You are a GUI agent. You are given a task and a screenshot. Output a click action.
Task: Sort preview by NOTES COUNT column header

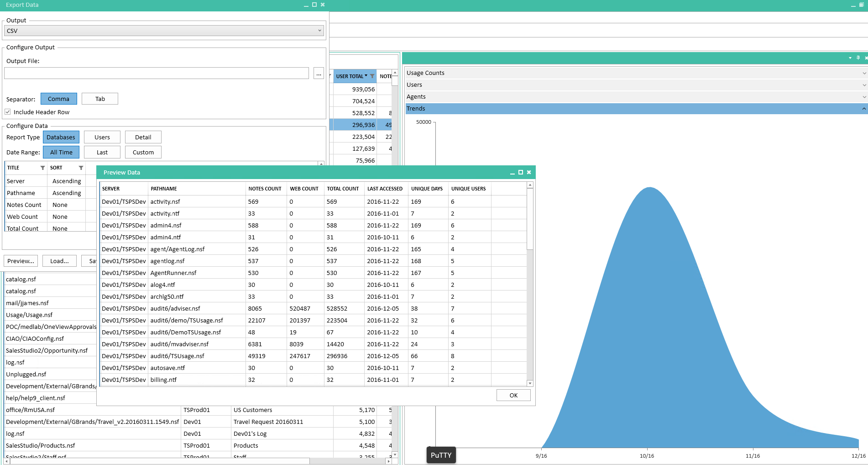(265, 189)
